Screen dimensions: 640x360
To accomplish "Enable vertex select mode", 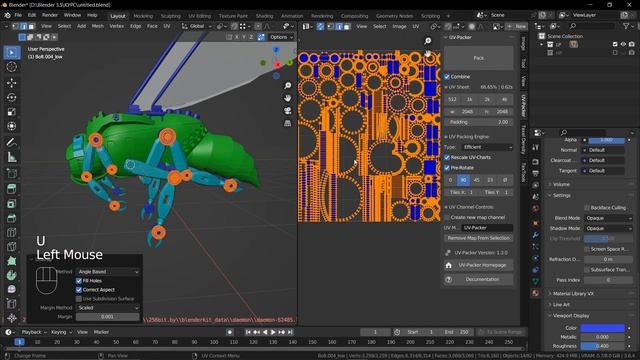I will [x=16, y=26].
